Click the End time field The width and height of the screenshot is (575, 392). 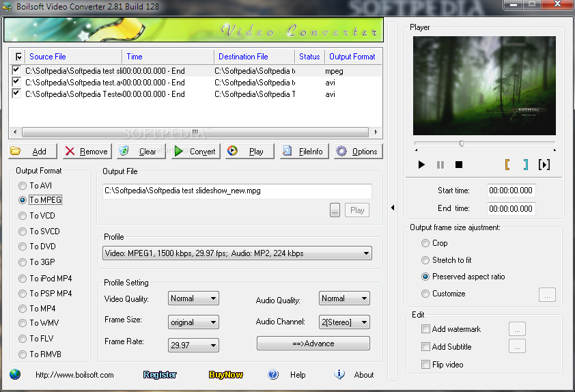tap(511, 209)
